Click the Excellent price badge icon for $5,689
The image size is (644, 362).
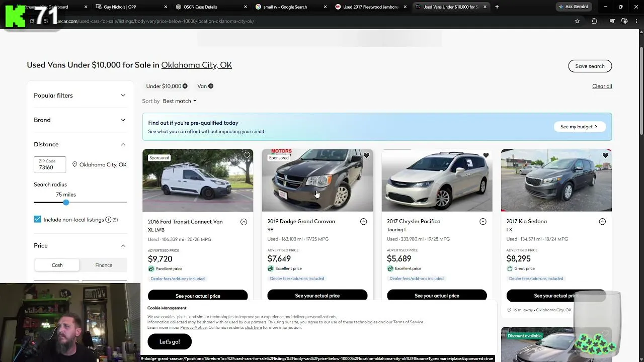390,268
